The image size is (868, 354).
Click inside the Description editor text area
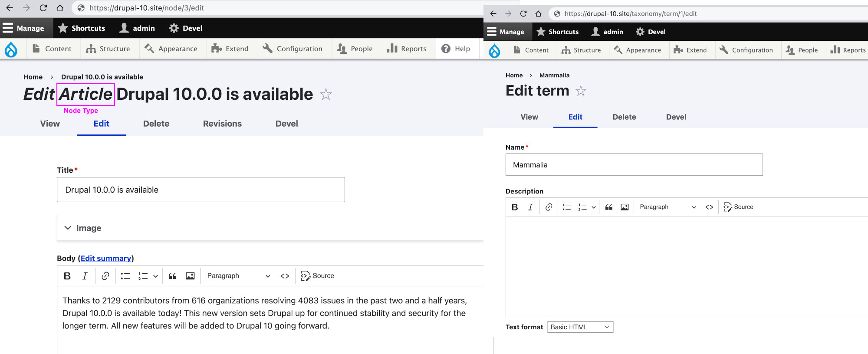[x=687, y=266]
